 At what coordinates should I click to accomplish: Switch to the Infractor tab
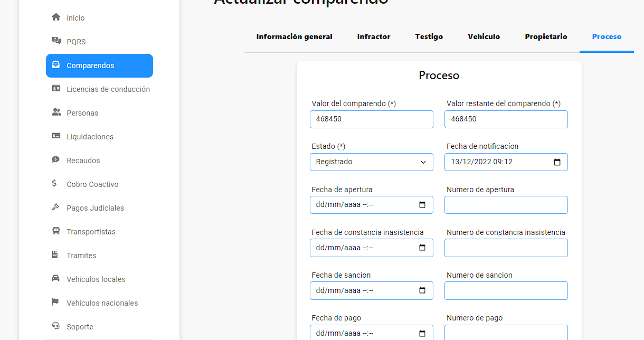(374, 36)
